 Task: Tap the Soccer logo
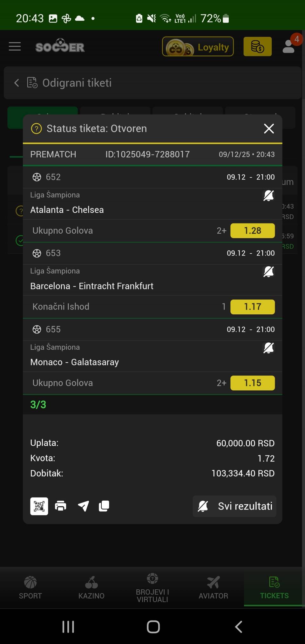coord(60,46)
